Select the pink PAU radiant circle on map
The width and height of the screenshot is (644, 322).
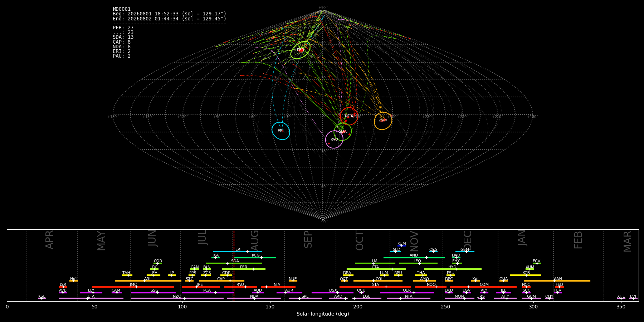click(x=334, y=140)
